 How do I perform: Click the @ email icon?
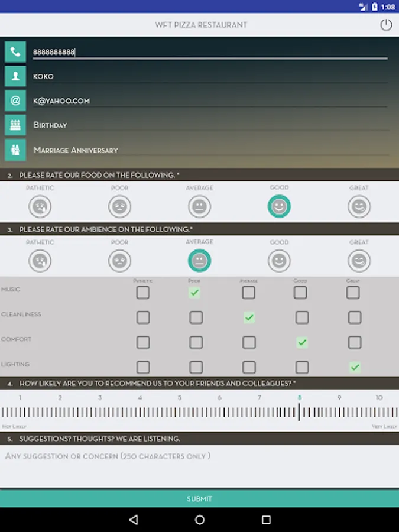point(15,100)
